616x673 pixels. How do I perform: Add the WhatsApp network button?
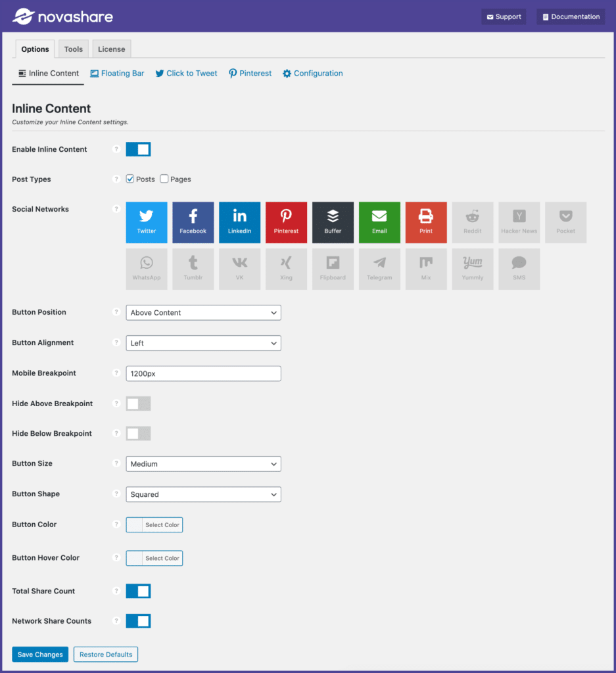pos(147,269)
